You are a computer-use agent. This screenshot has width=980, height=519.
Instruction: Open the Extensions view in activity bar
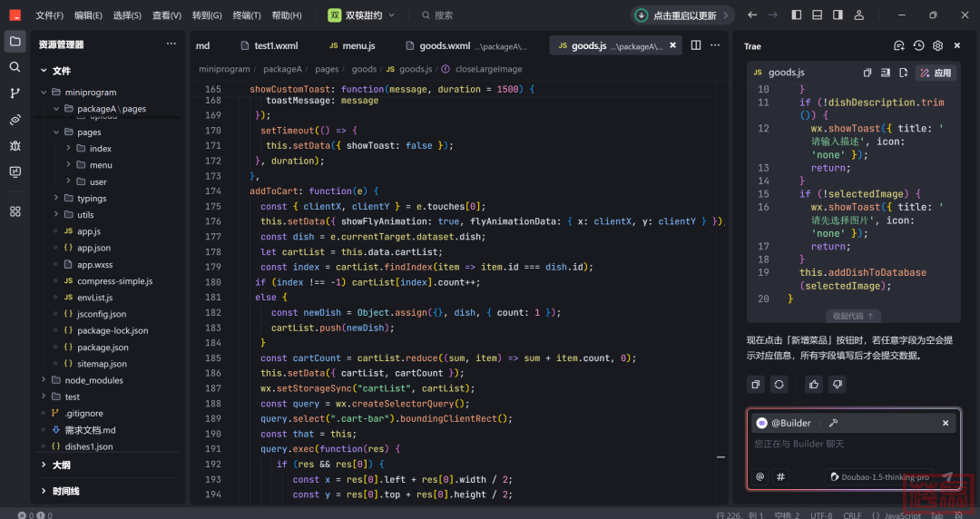(15, 211)
